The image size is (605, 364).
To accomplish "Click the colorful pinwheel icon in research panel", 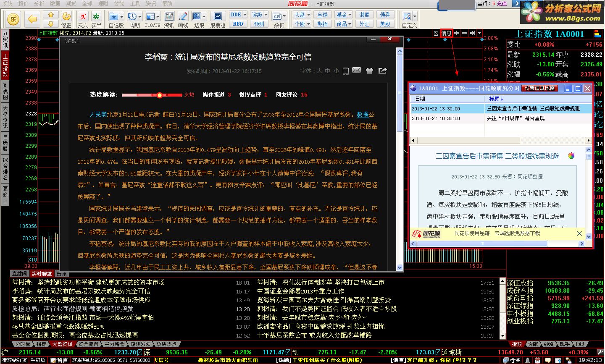I will click(x=571, y=156).
